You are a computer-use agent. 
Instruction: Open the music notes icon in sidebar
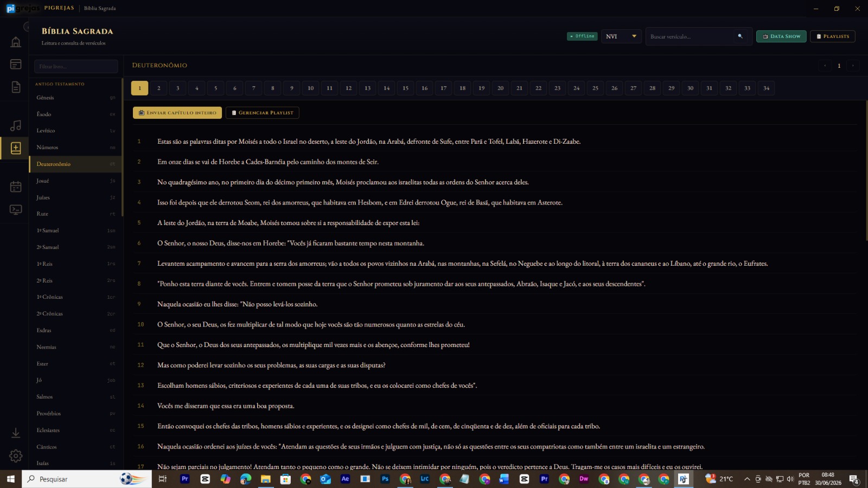click(x=16, y=126)
